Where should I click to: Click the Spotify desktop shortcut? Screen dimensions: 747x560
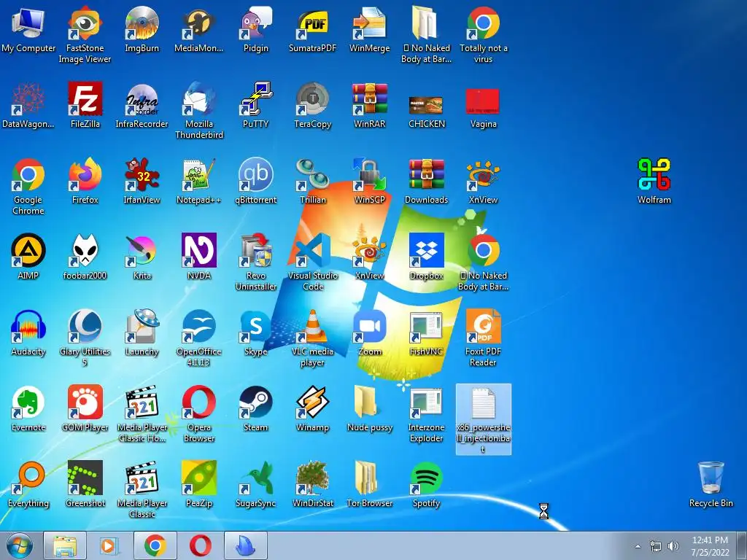click(426, 484)
